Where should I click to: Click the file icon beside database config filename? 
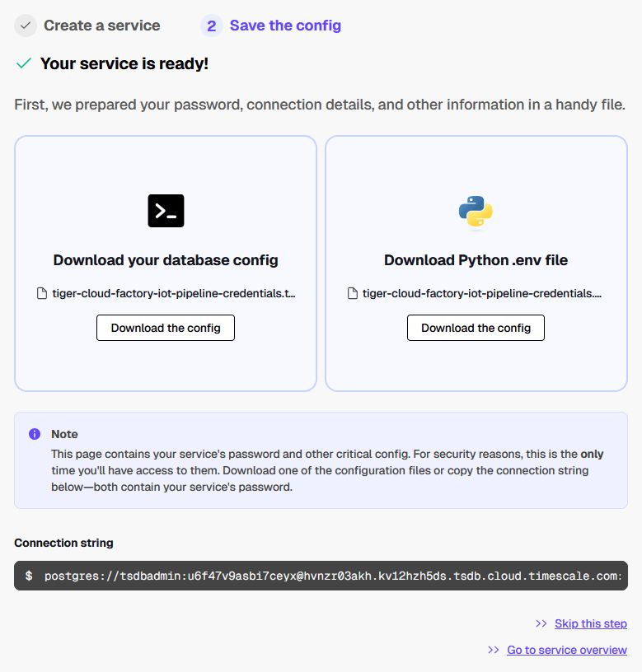[42, 293]
